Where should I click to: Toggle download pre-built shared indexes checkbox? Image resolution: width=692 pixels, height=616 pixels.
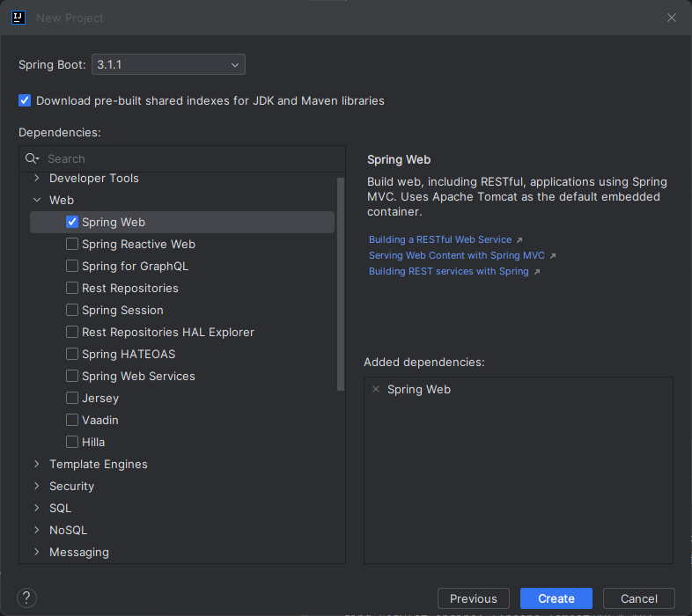(x=25, y=100)
